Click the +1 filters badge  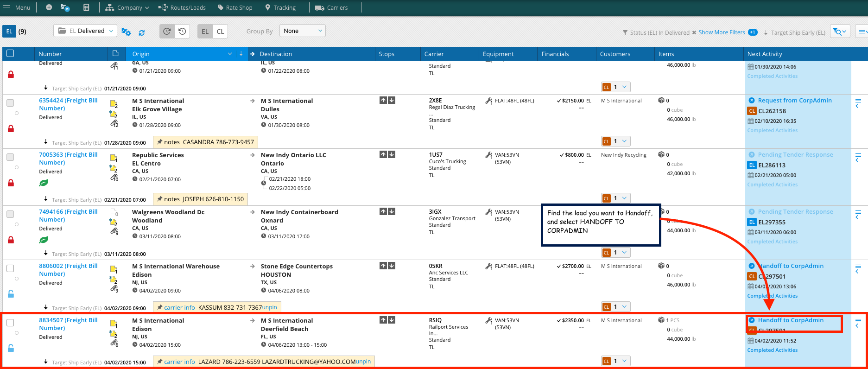753,32
